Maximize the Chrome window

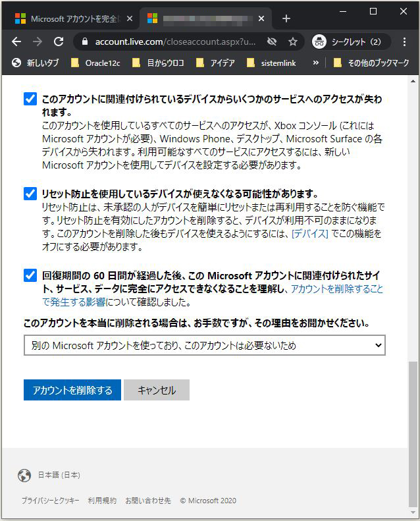click(x=373, y=12)
